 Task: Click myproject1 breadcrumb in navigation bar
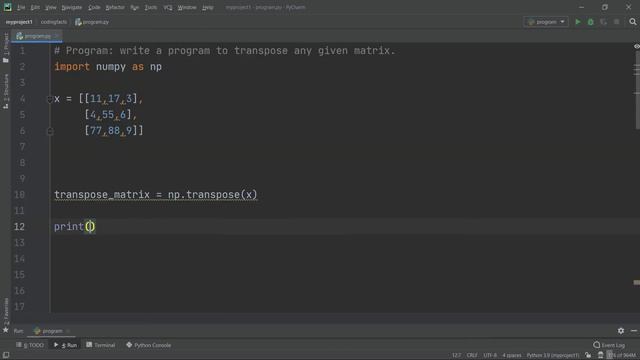coord(19,22)
